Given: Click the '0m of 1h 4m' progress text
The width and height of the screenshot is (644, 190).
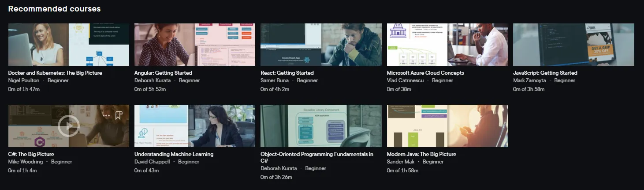Looking at the screenshot, I should 22,171.
